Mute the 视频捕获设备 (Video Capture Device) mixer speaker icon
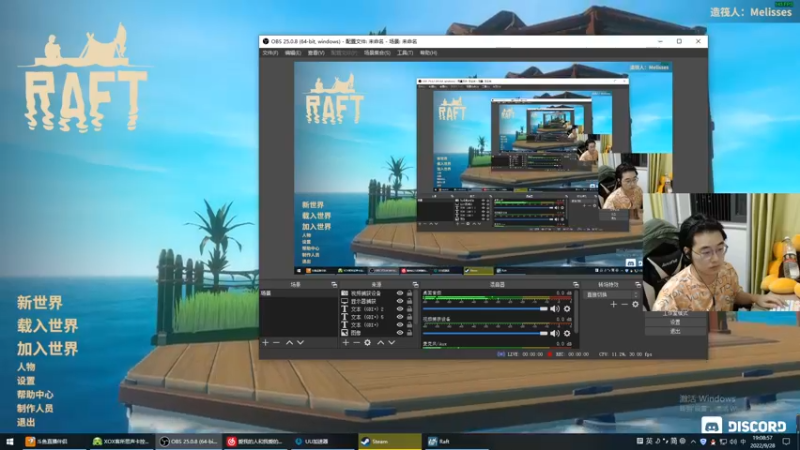This screenshot has width=800, height=450. 555,333
